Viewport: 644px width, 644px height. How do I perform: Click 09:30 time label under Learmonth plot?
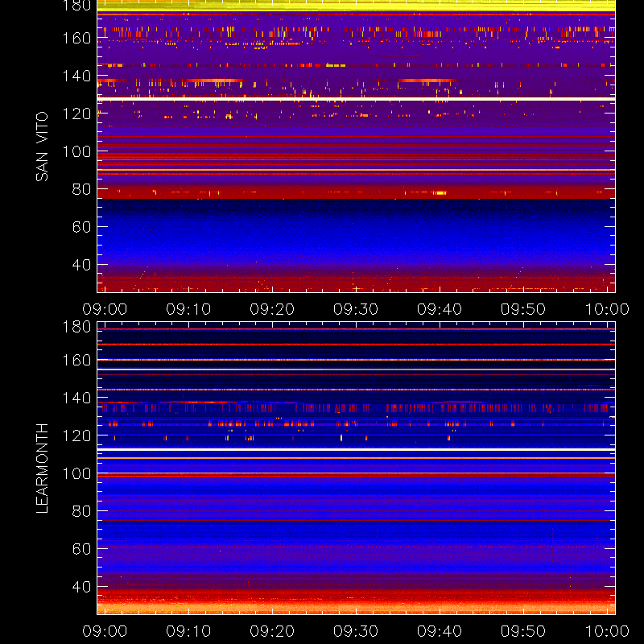tap(356, 631)
